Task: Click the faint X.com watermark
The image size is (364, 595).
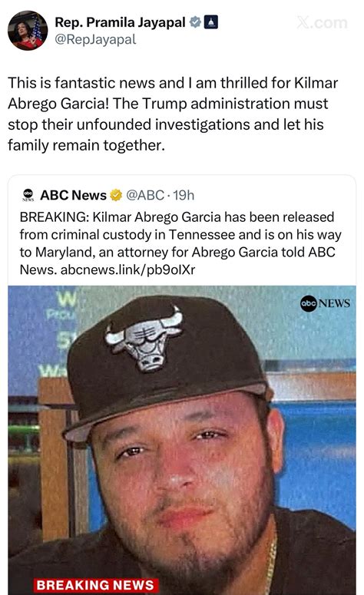Action: coord(322,23)
